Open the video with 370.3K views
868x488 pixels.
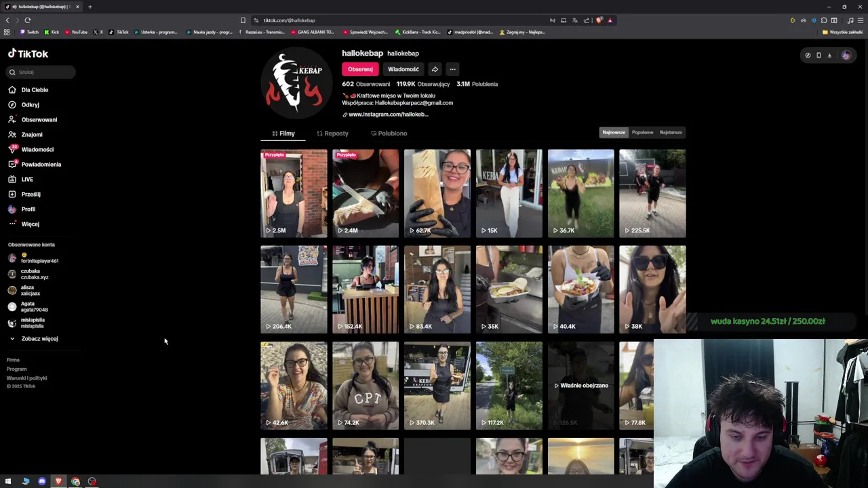(x=437, y=386)
